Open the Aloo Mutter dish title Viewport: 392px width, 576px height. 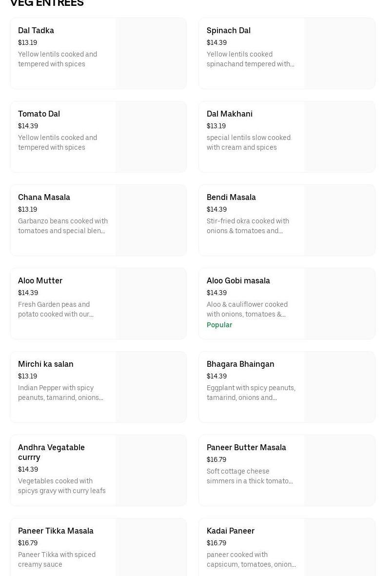pyautogui.click(x=40, y=280)
